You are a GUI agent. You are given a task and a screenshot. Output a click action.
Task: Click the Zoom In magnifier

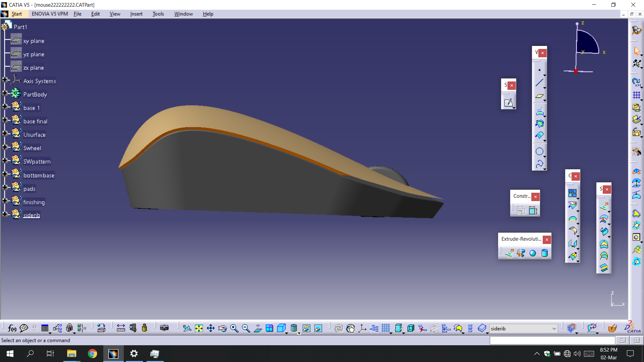(x=234, y=328)
